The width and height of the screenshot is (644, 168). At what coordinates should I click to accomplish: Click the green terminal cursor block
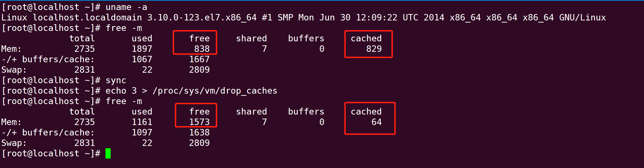click(108, 154)
